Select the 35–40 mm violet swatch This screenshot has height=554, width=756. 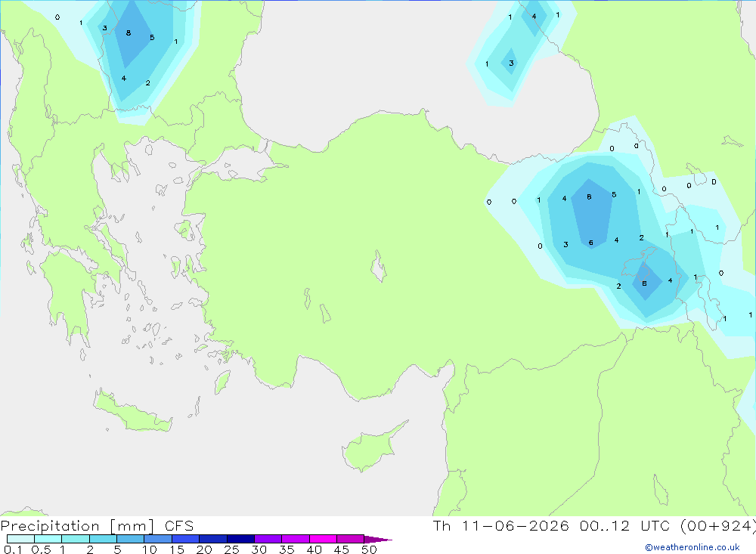pyautogui.click(x=296, y=539)
